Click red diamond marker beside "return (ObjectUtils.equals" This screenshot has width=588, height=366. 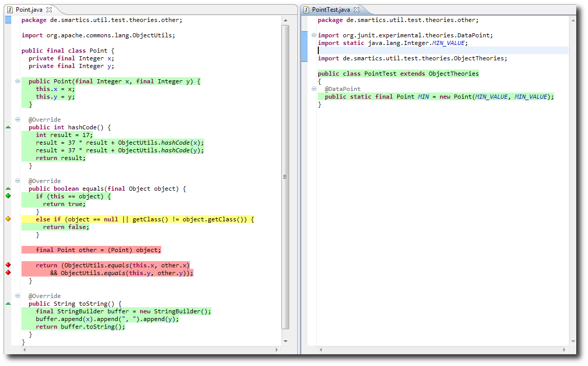click(8, 265)
